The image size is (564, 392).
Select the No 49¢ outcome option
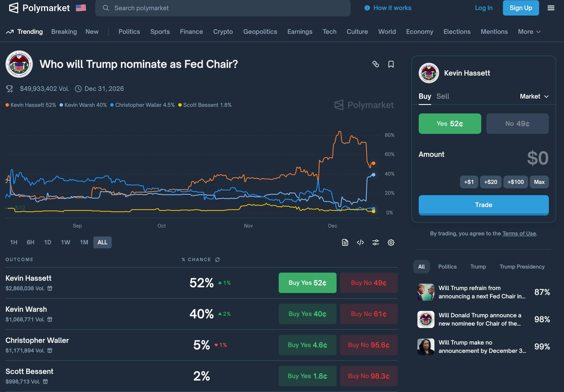(x=517, y=124)
